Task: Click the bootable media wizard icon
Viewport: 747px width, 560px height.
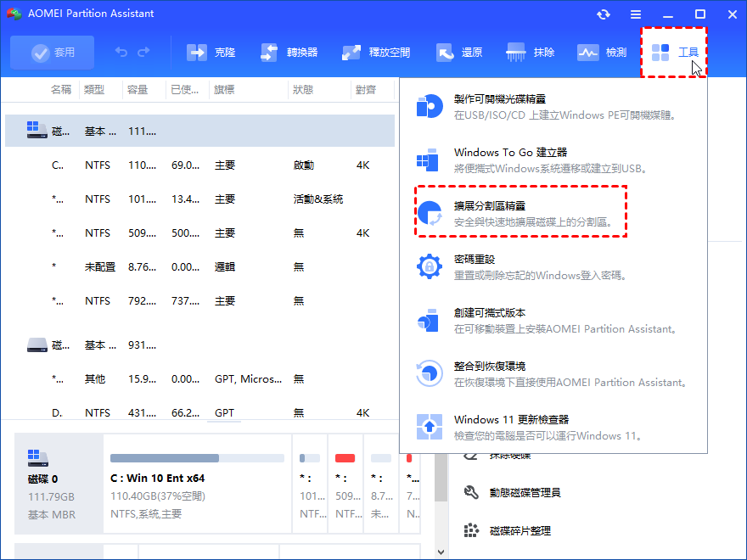Action: (x=430, y=106)
